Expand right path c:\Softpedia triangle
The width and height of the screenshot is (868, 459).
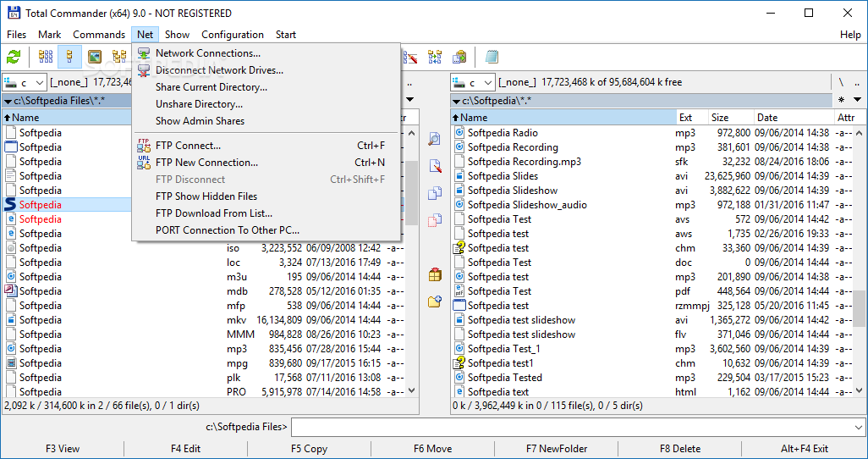click(456, 101)
